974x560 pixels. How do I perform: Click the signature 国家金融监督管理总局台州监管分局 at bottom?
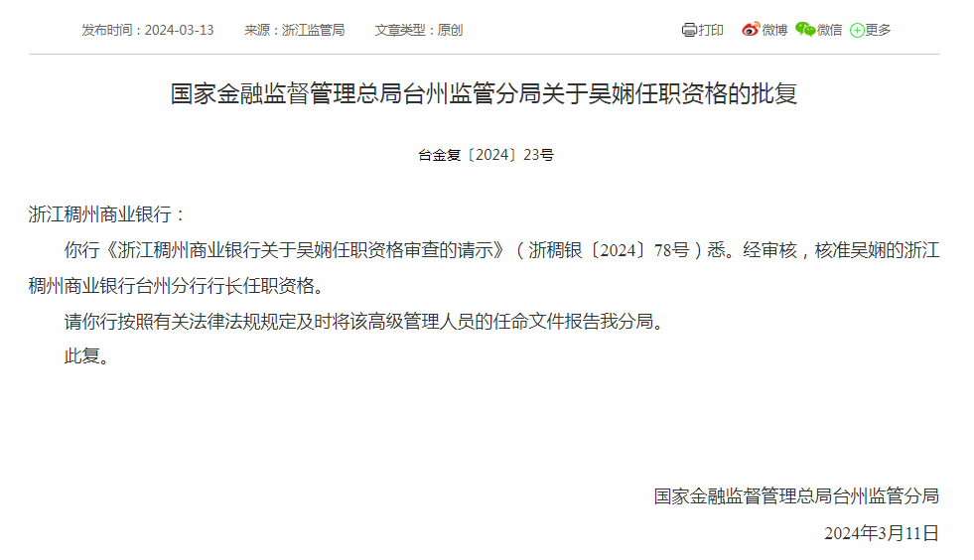796,496
